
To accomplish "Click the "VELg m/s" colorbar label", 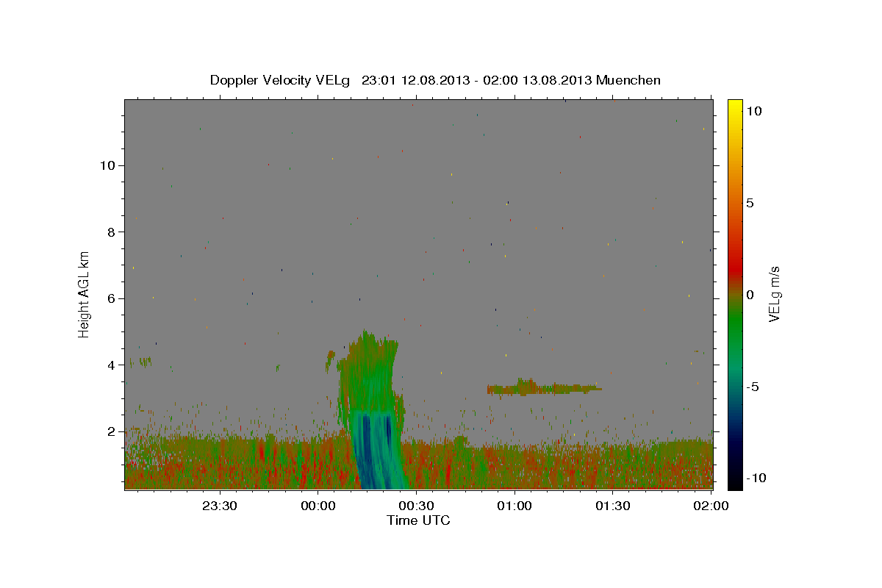I will coord(774,294).
